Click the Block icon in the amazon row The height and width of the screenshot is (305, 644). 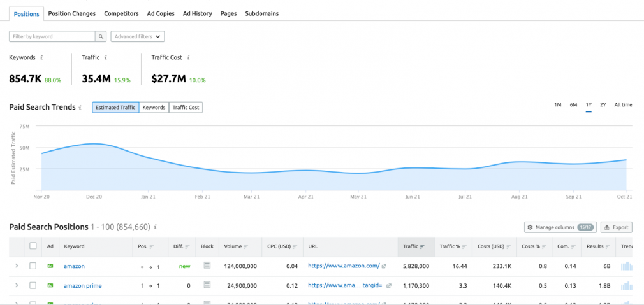(x=207, y=266)
